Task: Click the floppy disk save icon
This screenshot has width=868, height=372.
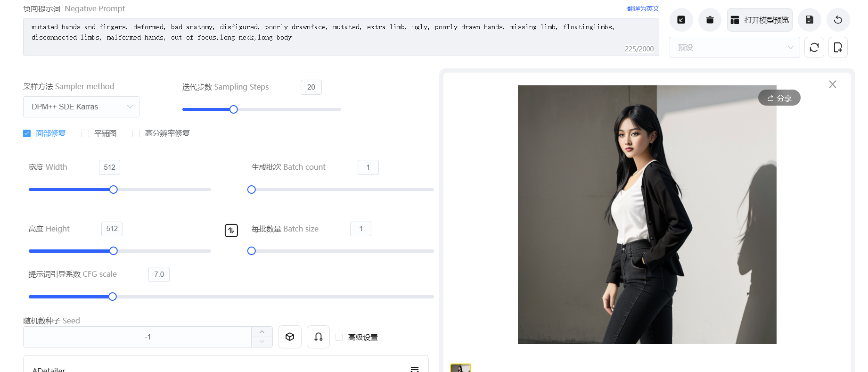Action: point(809,20)
